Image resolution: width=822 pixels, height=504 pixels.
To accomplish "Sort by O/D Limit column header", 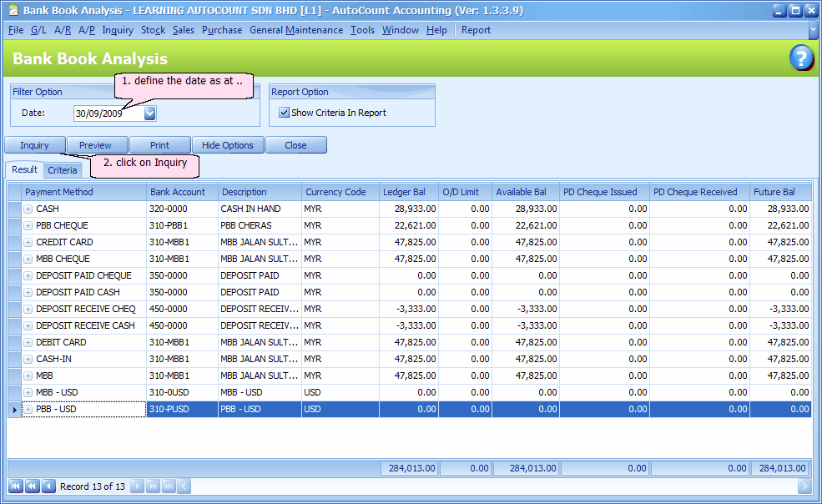I will (x=465, y=192).
